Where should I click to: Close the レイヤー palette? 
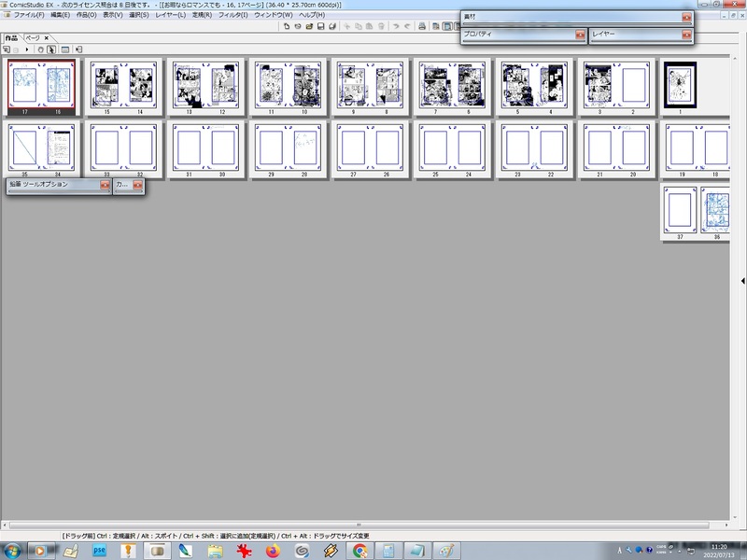click(x=686, y=35)
